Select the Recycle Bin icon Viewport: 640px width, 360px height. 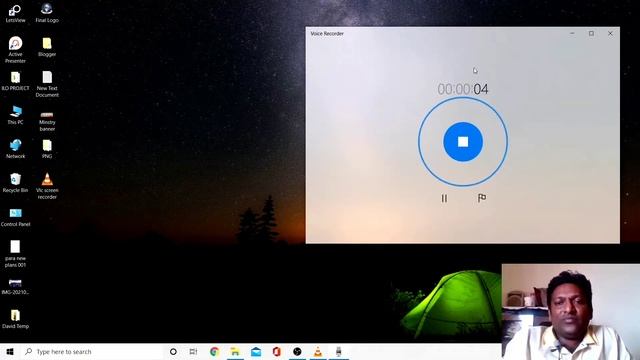pyautogui.click(x=16, y=183)
